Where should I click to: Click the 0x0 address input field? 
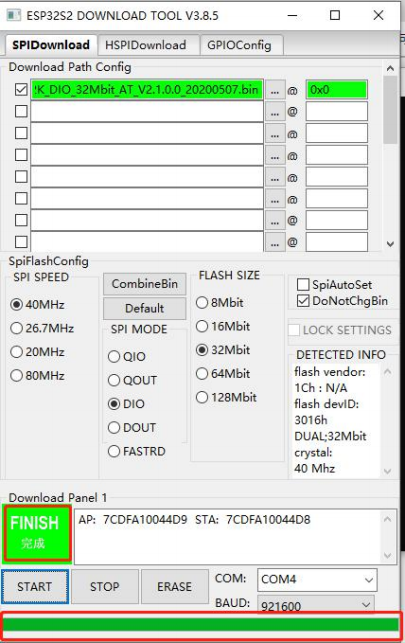pos(337,90)
